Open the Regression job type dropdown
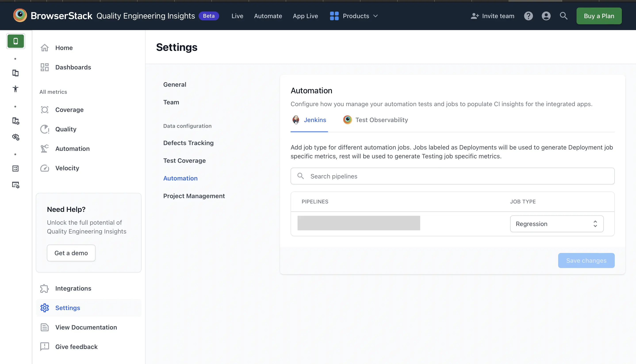The image size is (636, 364). click(x=556, y=224)
